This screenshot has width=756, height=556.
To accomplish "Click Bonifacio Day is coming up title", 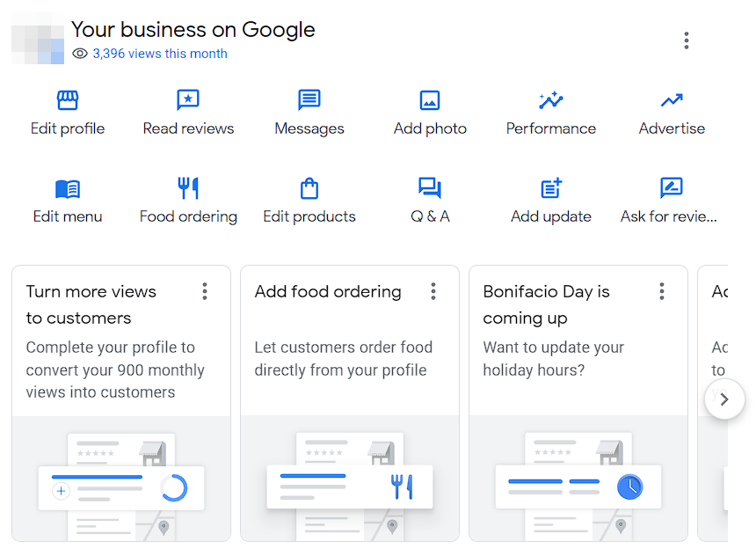I will [546, 305].
